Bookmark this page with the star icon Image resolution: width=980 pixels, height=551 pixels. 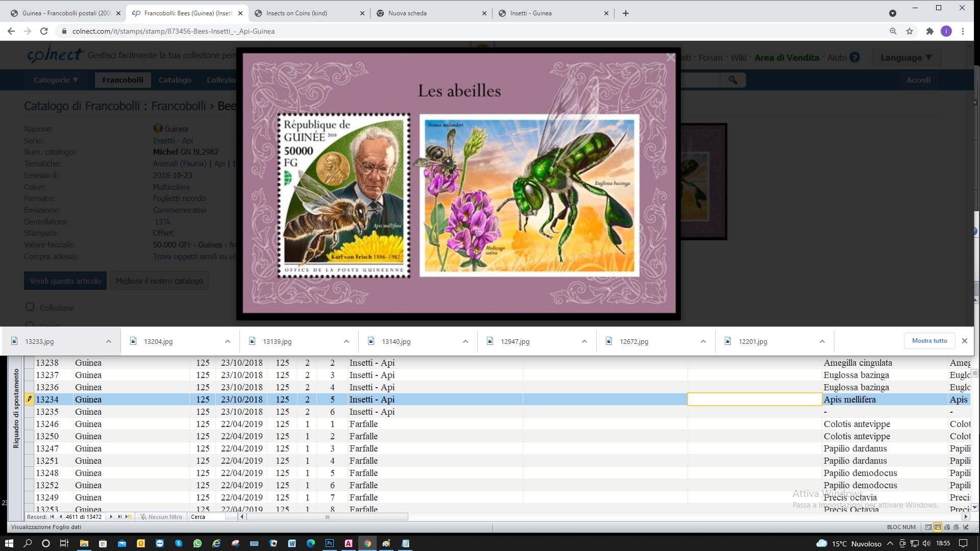pos(910,31)
